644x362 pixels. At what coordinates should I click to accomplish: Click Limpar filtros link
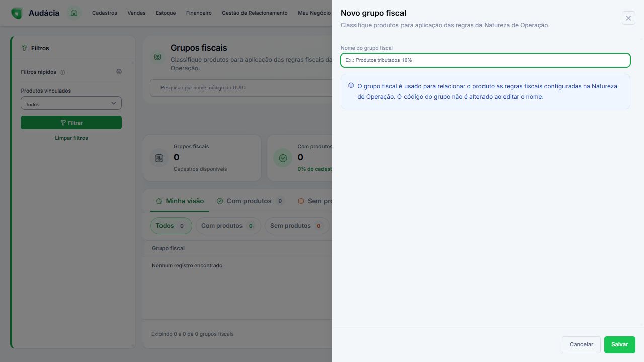(x=71, y=138)
